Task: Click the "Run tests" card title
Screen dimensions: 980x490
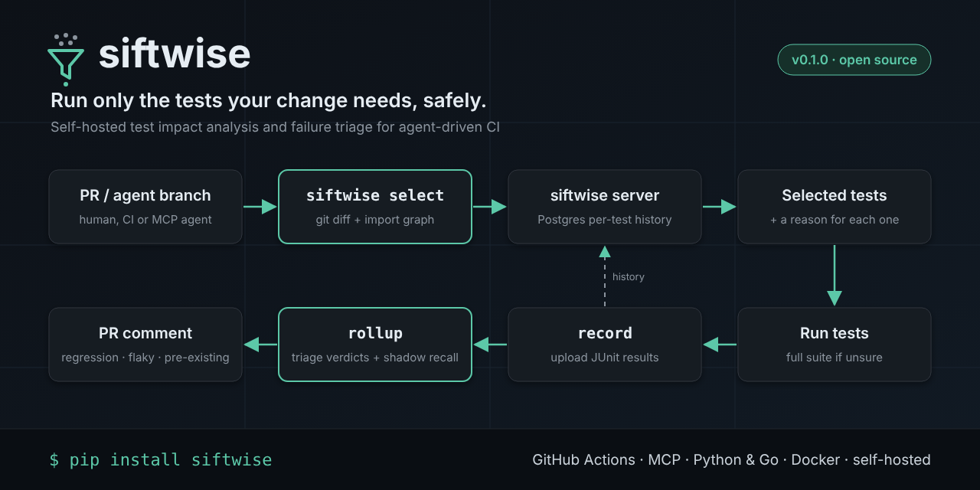Action: click(835, 333)
